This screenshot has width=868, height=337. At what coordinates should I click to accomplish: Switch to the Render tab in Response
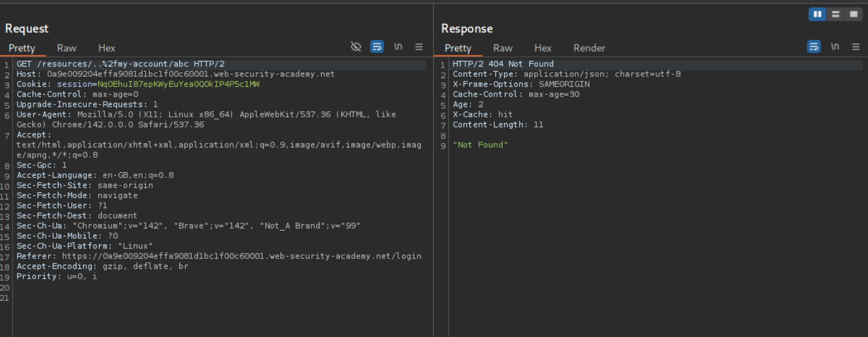pos(589,48)
